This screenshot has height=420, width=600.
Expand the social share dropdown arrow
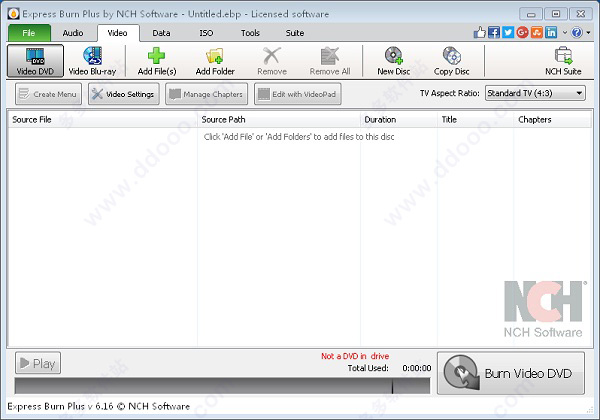coord(564,33)
